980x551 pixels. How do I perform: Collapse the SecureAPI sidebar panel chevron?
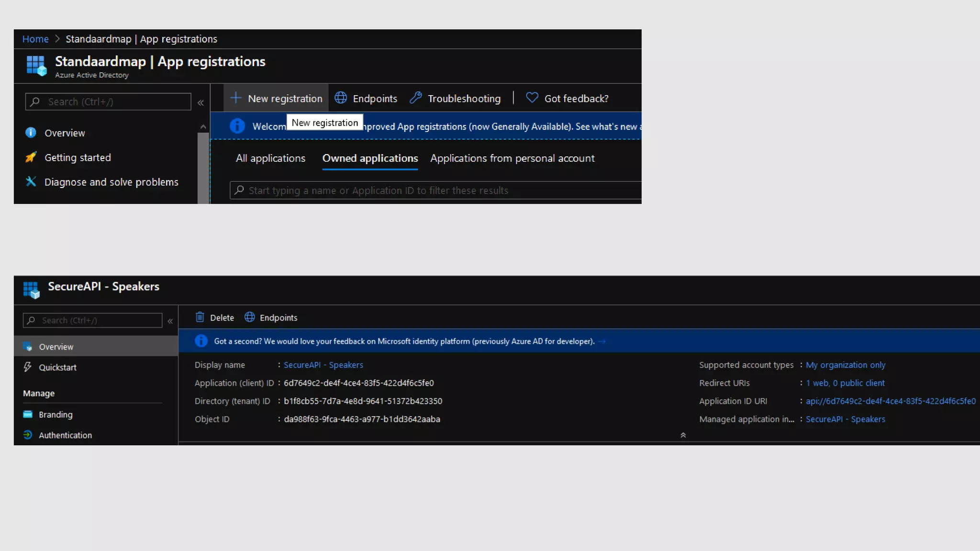170,321
